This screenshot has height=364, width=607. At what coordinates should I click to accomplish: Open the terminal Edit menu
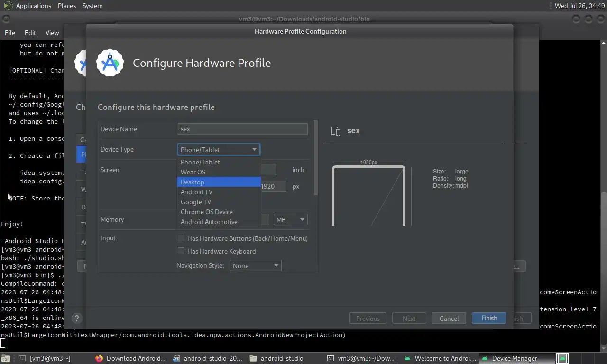30,33
